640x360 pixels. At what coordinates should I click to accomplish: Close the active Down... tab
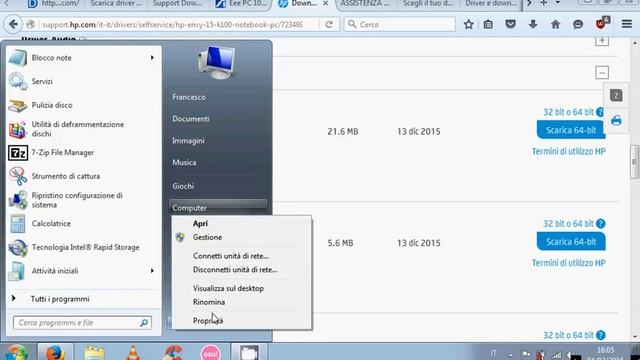click(325, 3)
